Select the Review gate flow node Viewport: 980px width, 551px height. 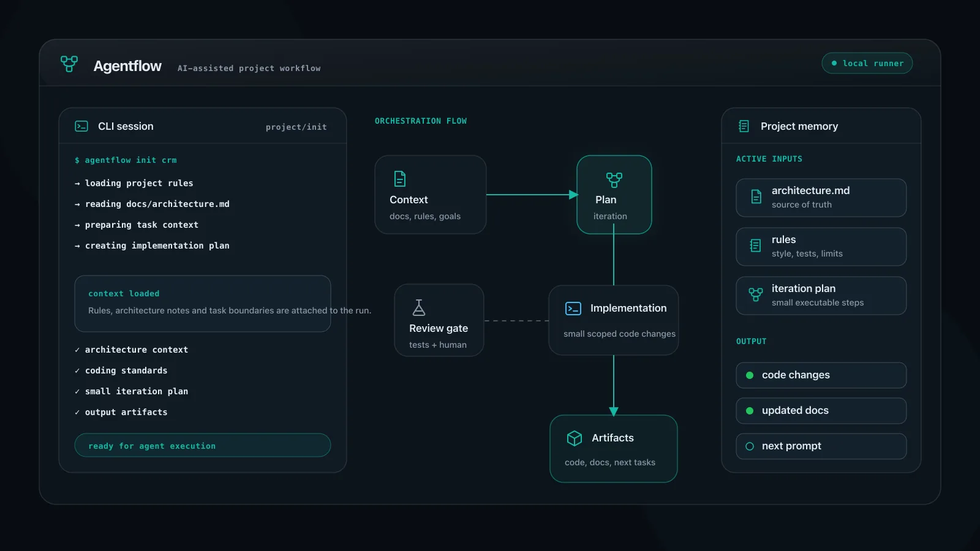point(439,320)
